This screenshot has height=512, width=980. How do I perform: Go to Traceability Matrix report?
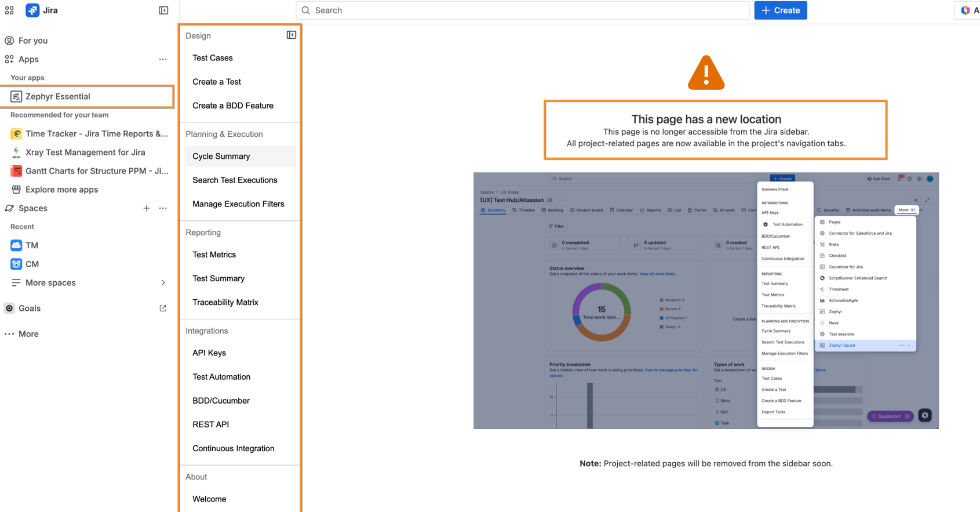pyautogui.click(x=225, y=302)
